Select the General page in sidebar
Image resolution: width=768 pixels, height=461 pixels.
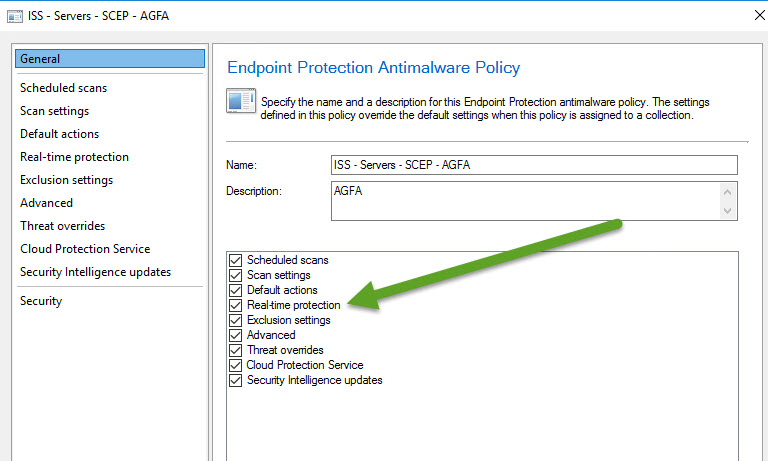[110, 59]
